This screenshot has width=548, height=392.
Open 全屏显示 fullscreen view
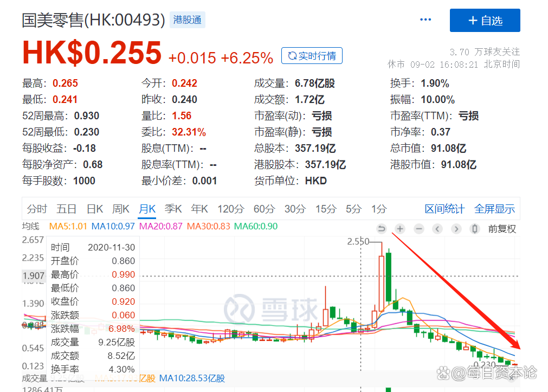(x=494, y=208)
